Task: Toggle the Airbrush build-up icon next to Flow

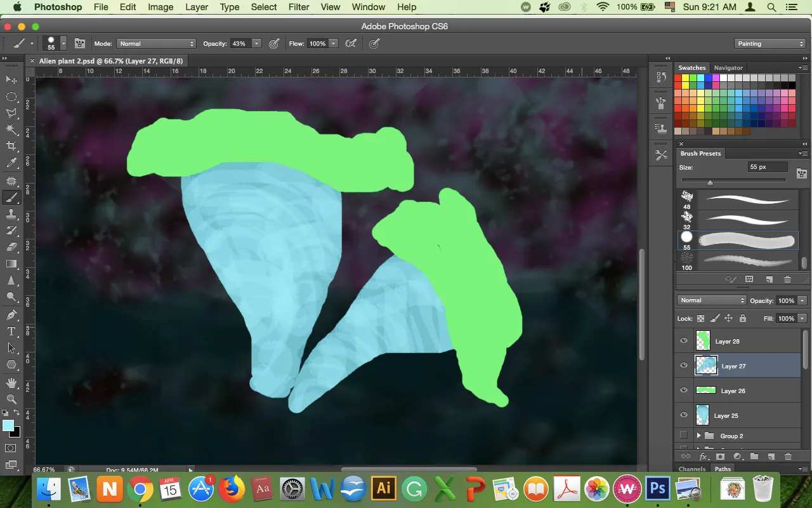Action: click(351, 44)
